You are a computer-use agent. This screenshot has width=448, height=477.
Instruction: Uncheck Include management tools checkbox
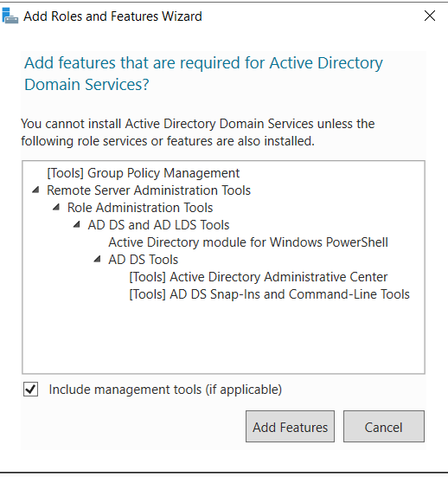(30, 389)
